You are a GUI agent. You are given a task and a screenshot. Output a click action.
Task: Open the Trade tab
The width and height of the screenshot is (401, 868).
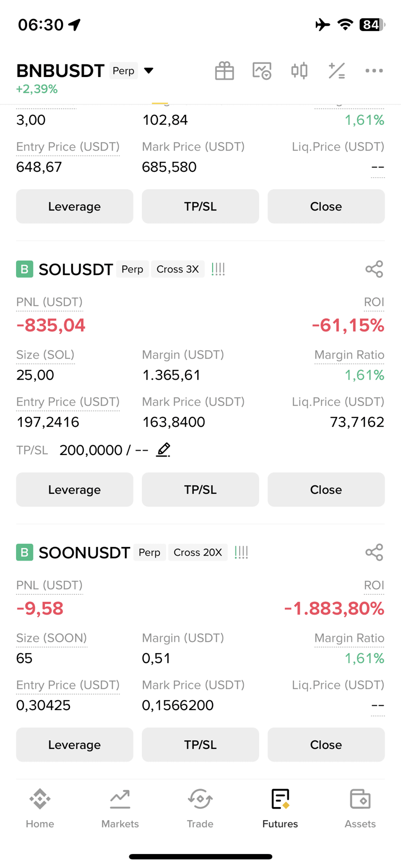[x=200, y=809]
